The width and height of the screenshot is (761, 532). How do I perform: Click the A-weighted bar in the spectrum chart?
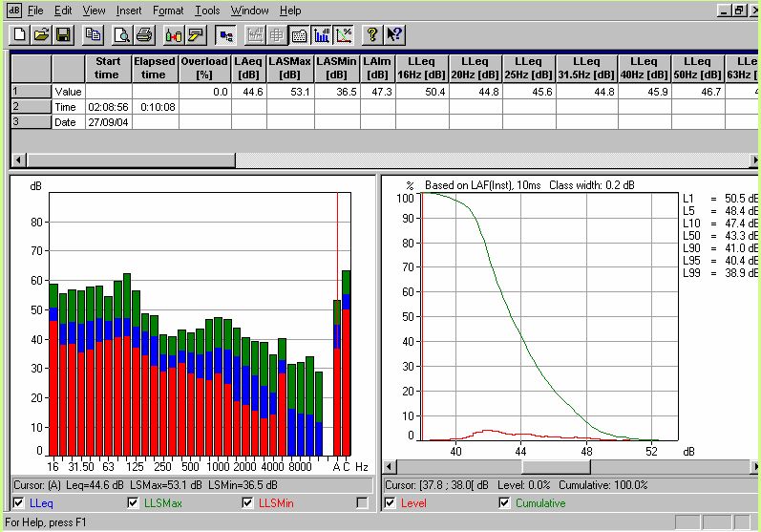pyautogui.click(x=337, y=378)
